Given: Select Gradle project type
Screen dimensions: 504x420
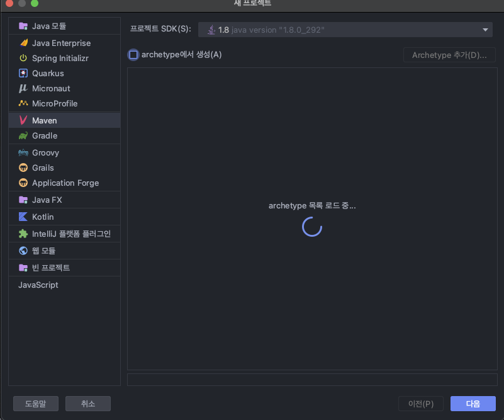Looking at the screenshot, I should [x=65, y=136].
